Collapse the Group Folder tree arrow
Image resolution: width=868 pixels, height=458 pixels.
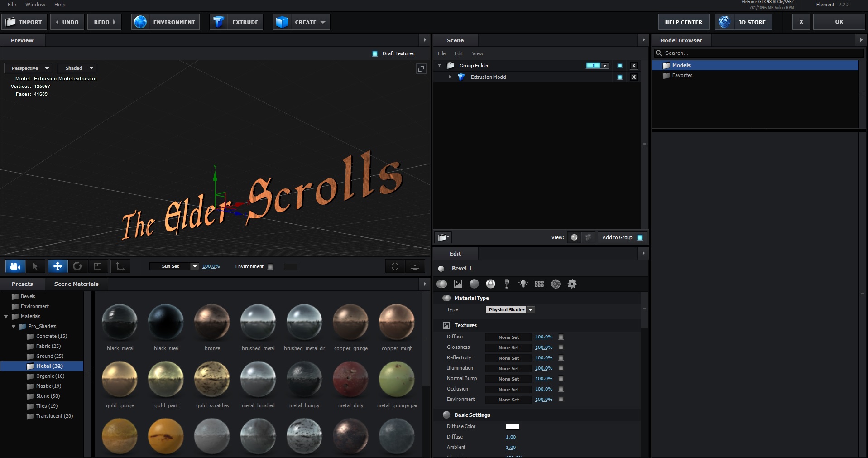(439, 66)
